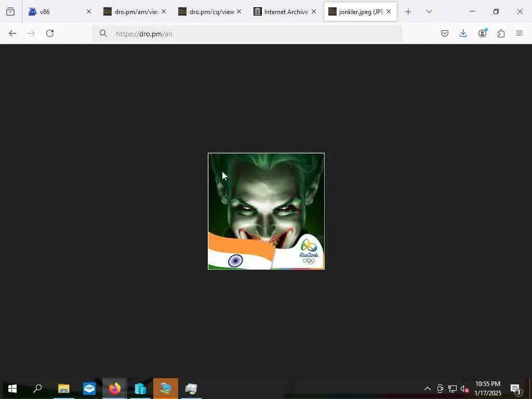Click the Meet Now tray icon
Screen dimensions: 532x399
click(440, 389)
